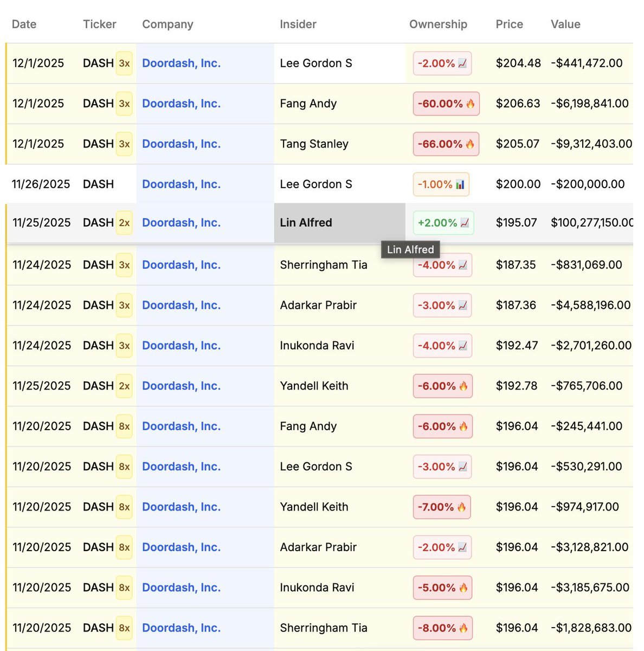
Task: Select the highlighted Lin Alfred insider cell
Action: click(x=339, y=223)
